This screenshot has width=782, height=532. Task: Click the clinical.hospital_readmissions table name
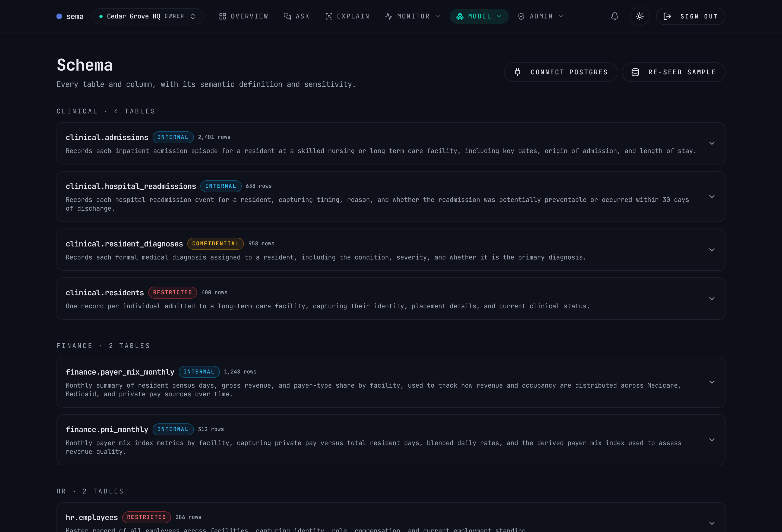(x=131, y=186)
